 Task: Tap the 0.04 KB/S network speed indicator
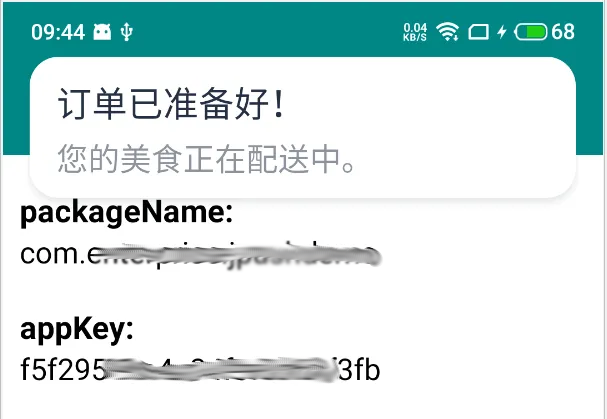[415, 32]
